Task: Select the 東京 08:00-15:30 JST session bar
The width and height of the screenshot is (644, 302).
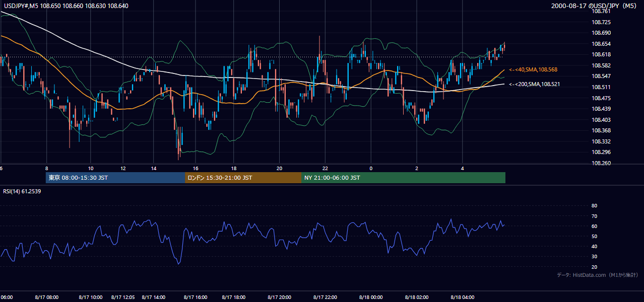Action: [115, 178]
